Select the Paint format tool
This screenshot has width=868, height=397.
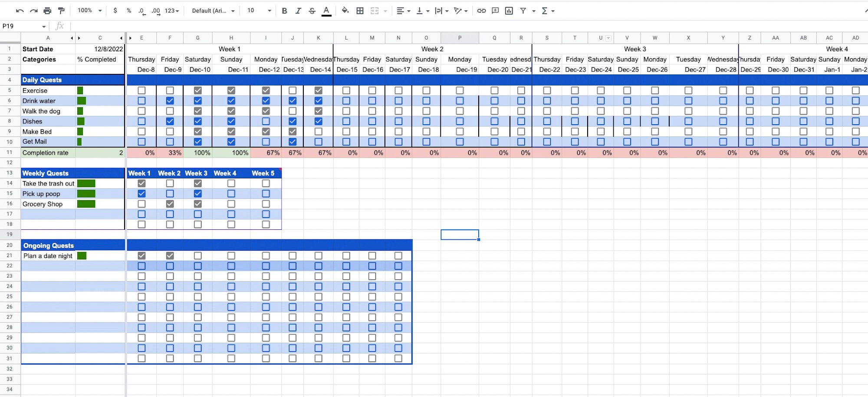point(61,10)
